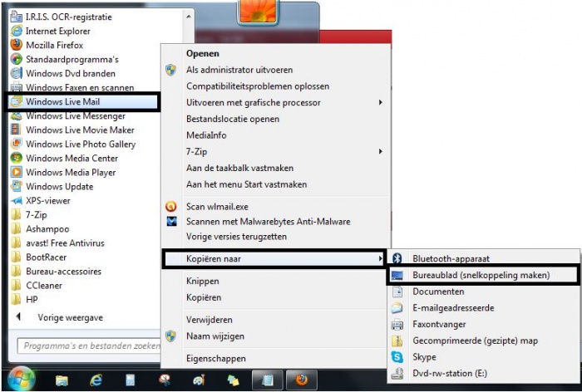The height and width of the screenshot is (392, 582).
Task: Go back with Vorige weergave
Action: 70,317
